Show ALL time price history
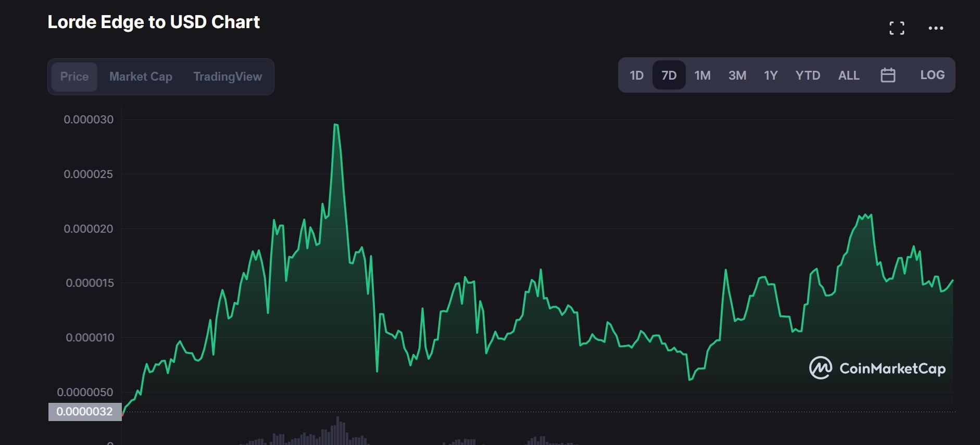 848,75
